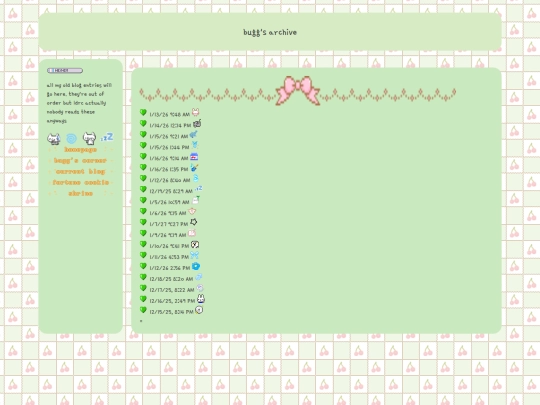The width and height of the screenshot is (540, 405).
Task: Click black-and-white icon beside 1/10/26 entry
Action: 195,245
